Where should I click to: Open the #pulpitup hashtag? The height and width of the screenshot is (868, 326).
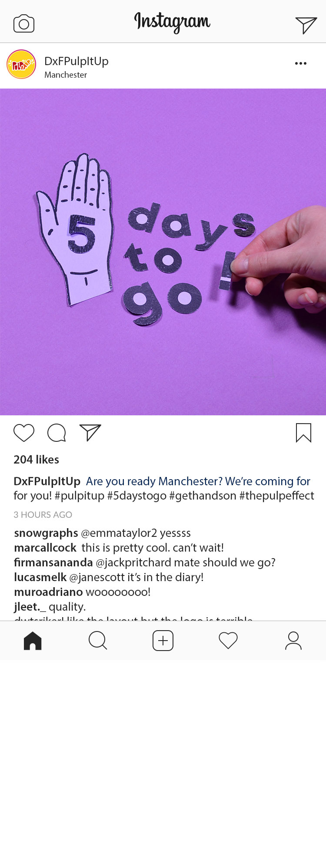coord(80,496)
